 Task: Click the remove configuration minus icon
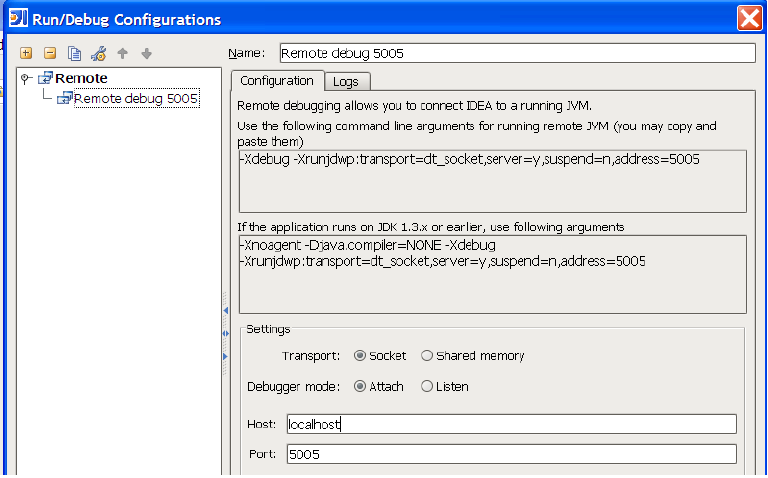tap(49, 53)
